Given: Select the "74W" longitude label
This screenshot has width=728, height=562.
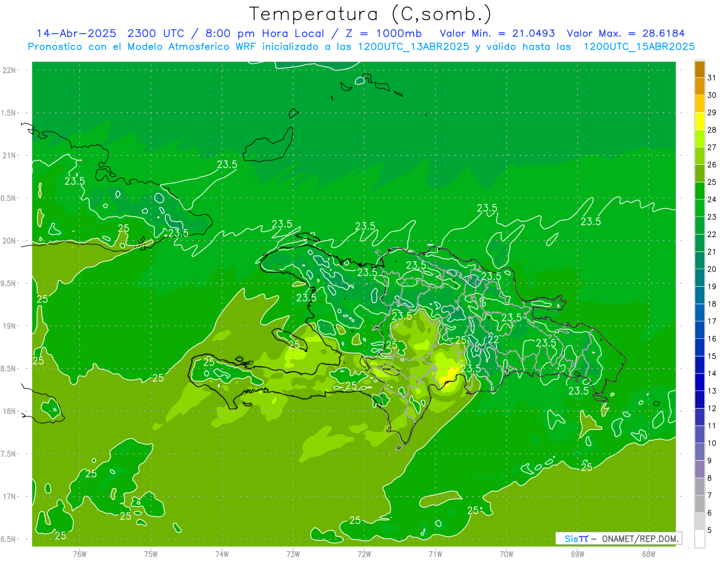Looking at the screenshot, I should click(222, 554).
